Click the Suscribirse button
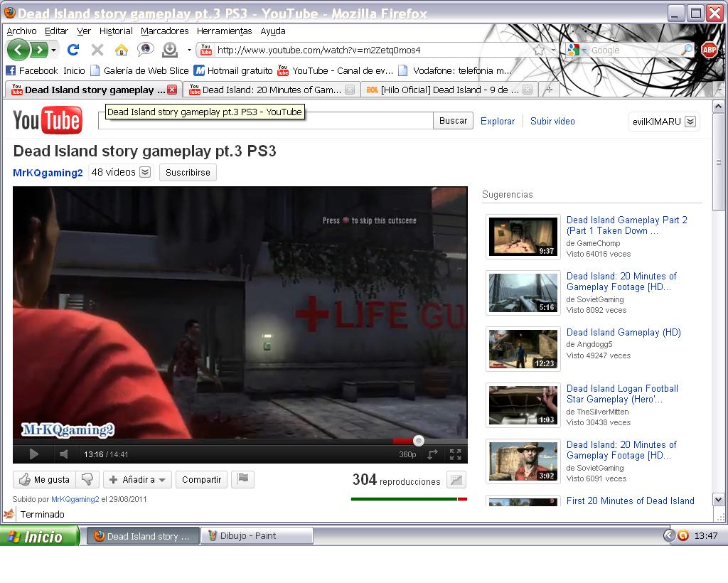 pos(188,173)
